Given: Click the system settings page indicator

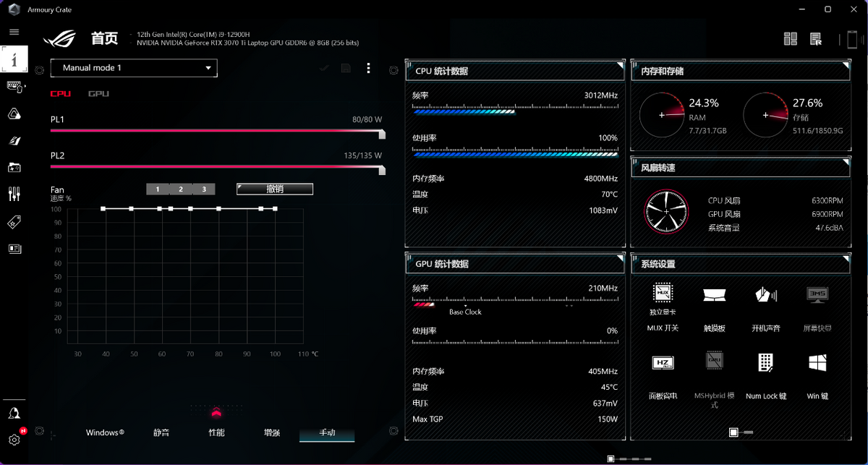Looking at the screenshot, I should (x=741, y=432).
